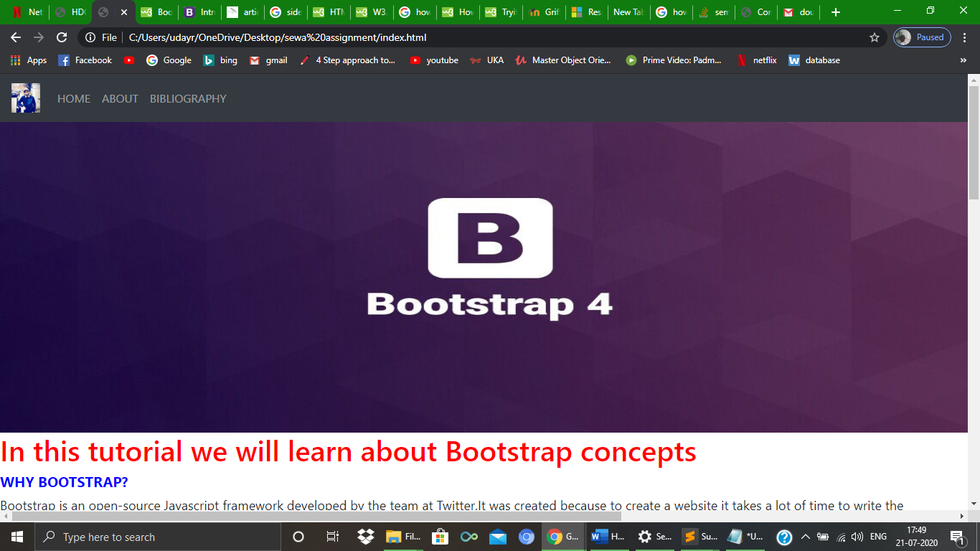Click the WHY BOOTSTRAP? heading
This screenshot has height=551, width=980.
64,482
